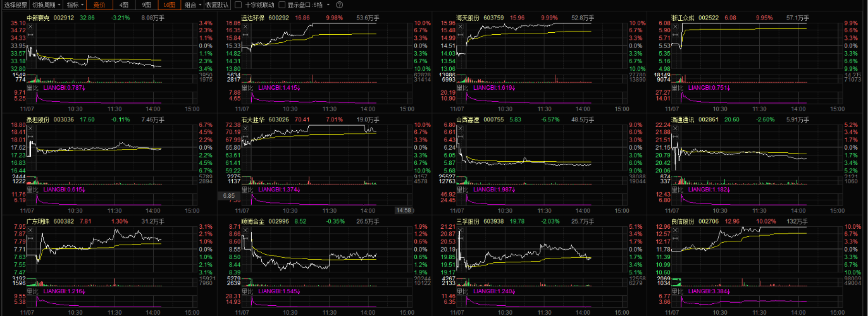
Task: Open LIANGBI:0.787 indicator dropdown on 中新赛克
Action: point(65,88)
